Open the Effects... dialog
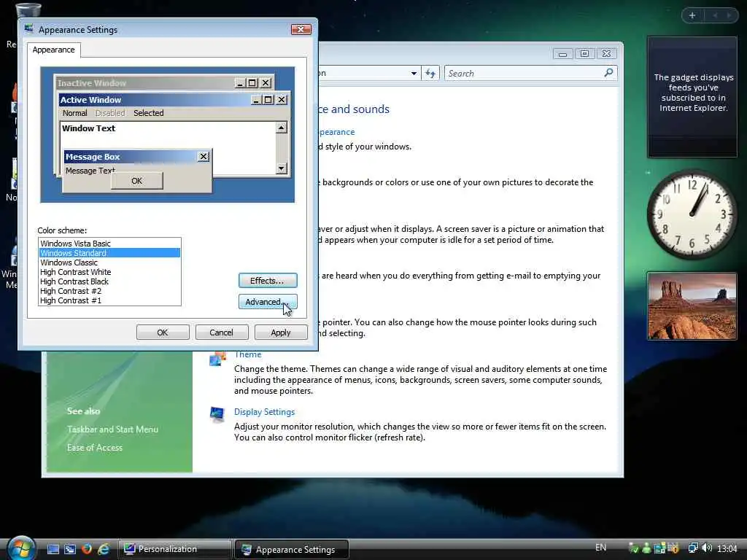This screenshot has height=560, width=747. 268,281
